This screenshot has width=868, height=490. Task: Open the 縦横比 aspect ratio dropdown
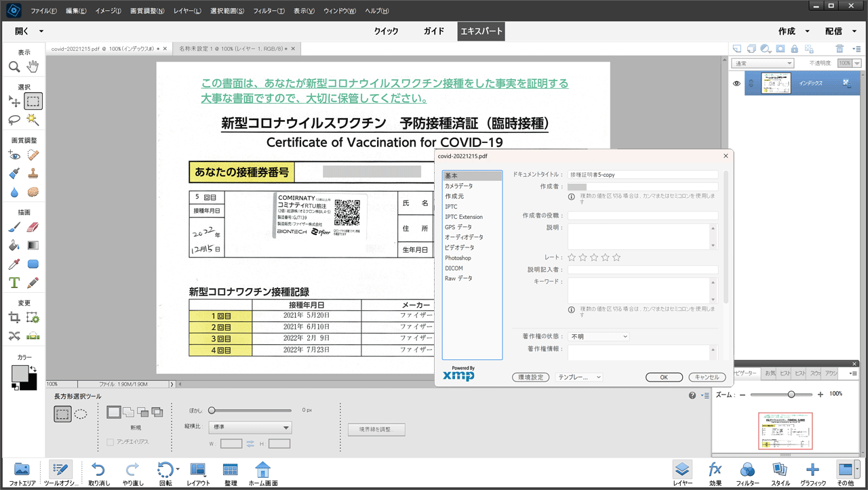coord(251,428)
